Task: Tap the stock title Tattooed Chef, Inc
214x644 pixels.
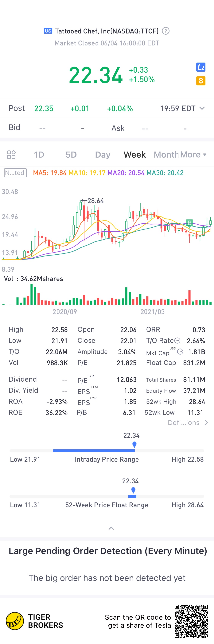Action: (x=107, y=31)
